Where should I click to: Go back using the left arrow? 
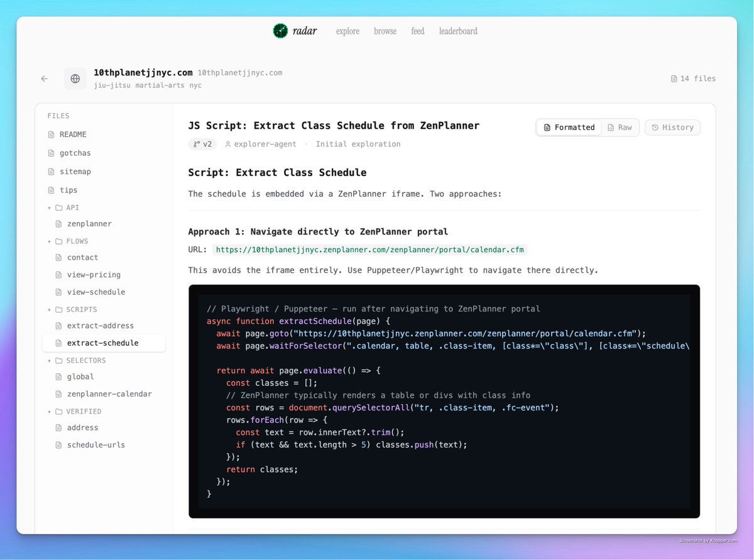click(45, 79)
